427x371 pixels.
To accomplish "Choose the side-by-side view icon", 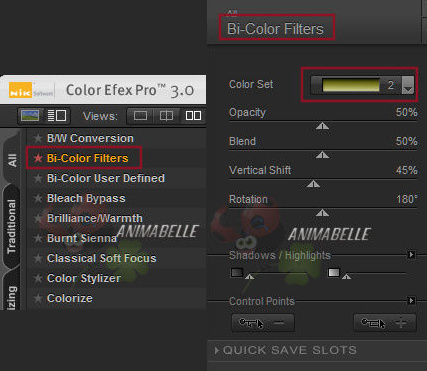I will (x=193, y=116).
